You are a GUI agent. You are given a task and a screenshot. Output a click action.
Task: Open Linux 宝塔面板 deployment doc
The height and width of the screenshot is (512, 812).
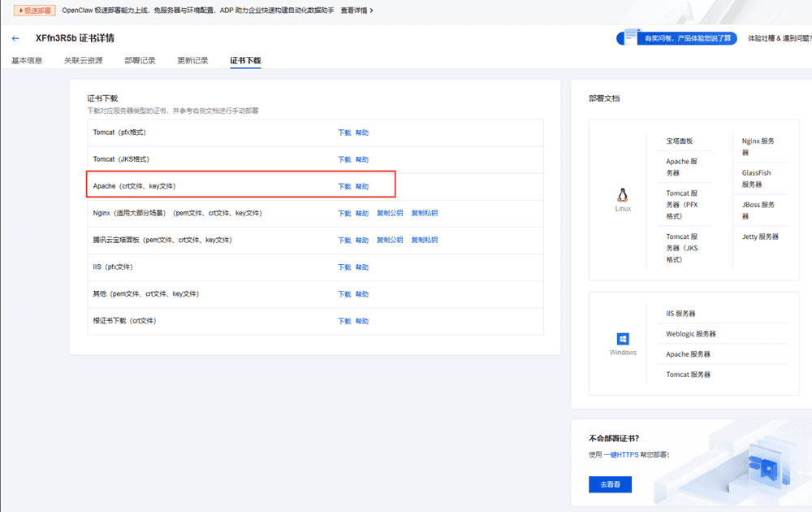[680, 141]
